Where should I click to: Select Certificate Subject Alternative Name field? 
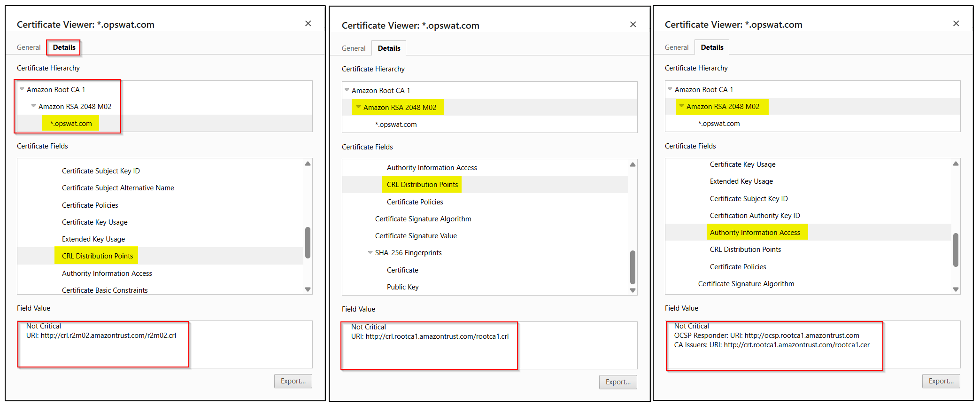pyautogui.click(x=118, y=188)
